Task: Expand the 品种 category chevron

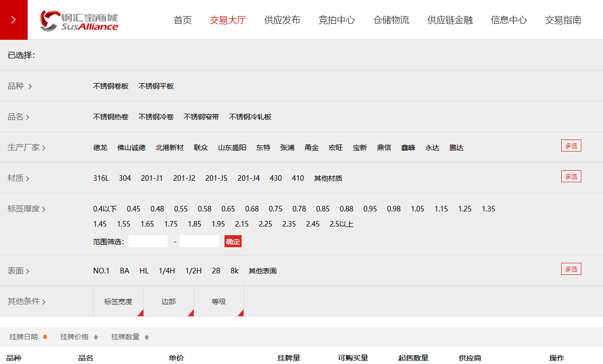Action: [x=30, y=87]
